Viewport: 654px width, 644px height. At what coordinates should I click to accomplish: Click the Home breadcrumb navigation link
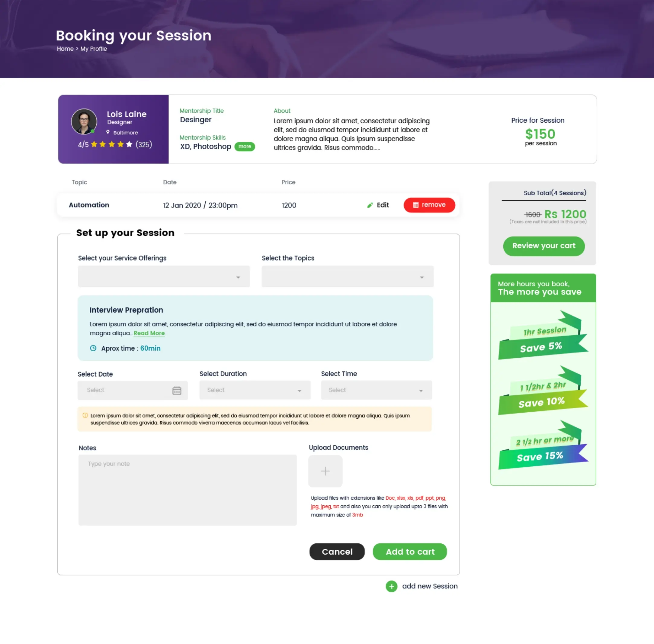(65, 48)
